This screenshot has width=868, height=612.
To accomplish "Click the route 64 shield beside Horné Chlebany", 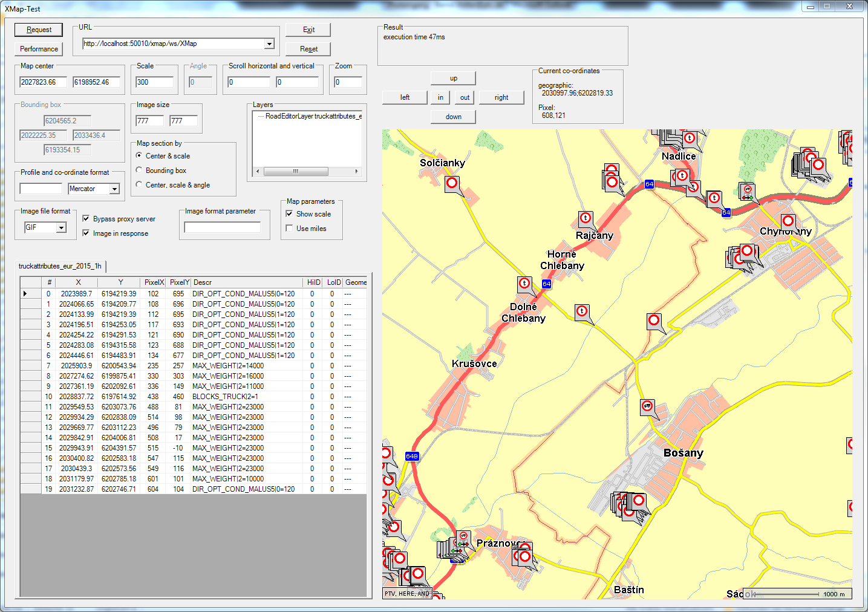I will pyautogui.click(x=546, y=284).
